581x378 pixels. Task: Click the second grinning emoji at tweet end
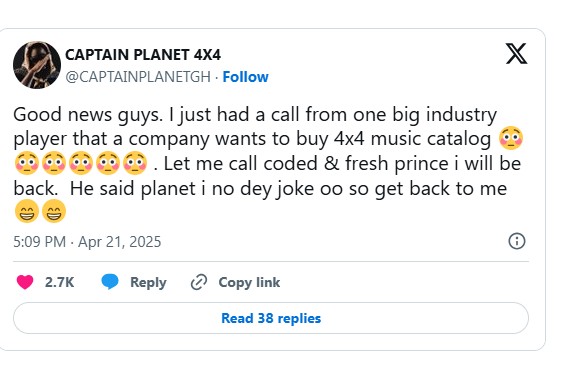[54, 211]
